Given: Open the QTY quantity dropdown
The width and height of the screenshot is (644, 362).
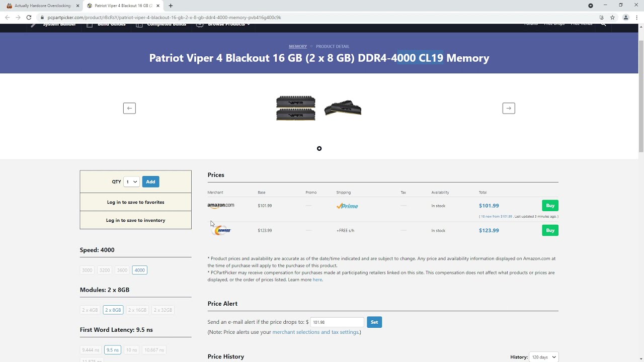Looking at the screenshot, I should point(131,182).
